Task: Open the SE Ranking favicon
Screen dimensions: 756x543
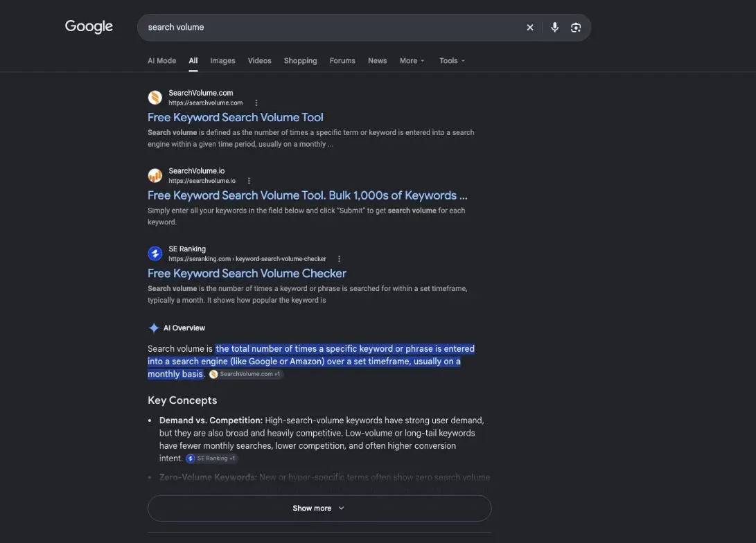Action: tap(155, 253)
